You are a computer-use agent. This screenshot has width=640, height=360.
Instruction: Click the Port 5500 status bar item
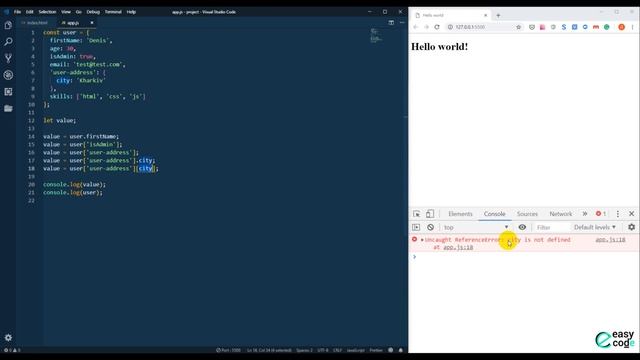228,350
